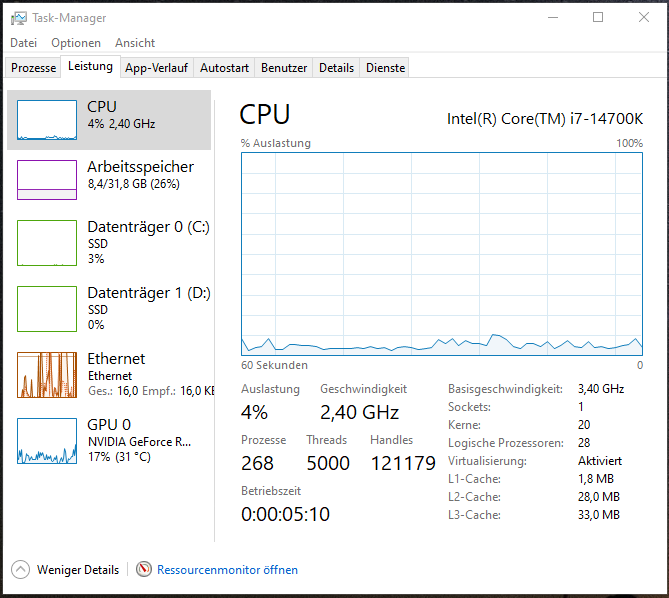Select the Ethernet throughput thumbnail
This screenshot has width=669, height=598.
click(47, 375)
